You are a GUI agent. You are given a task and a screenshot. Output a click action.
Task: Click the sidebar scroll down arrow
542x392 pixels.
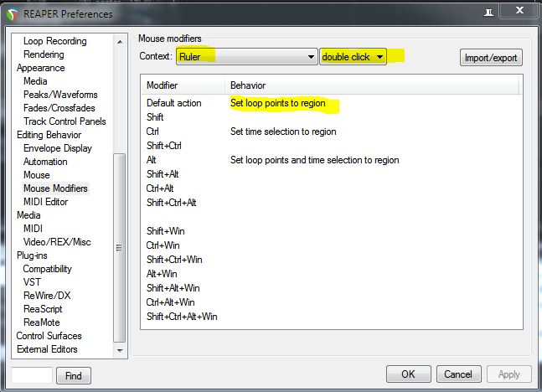(x=120, y=350)
